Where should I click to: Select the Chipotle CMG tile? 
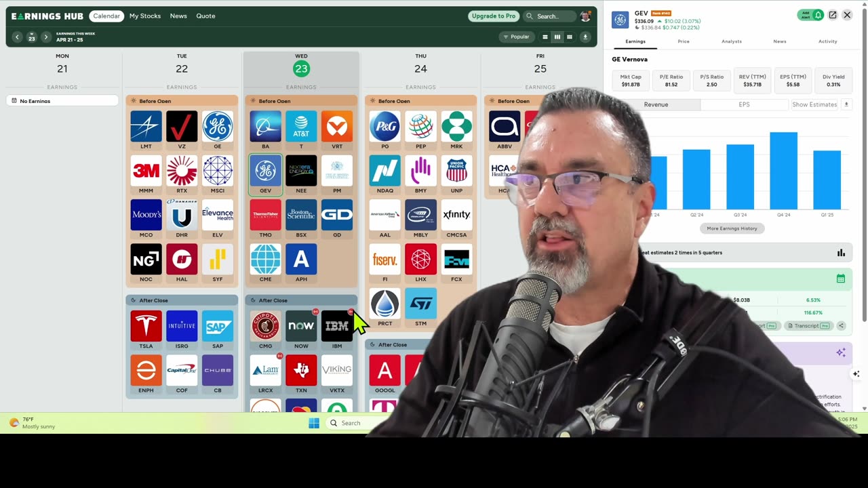[x=265, y=330]
